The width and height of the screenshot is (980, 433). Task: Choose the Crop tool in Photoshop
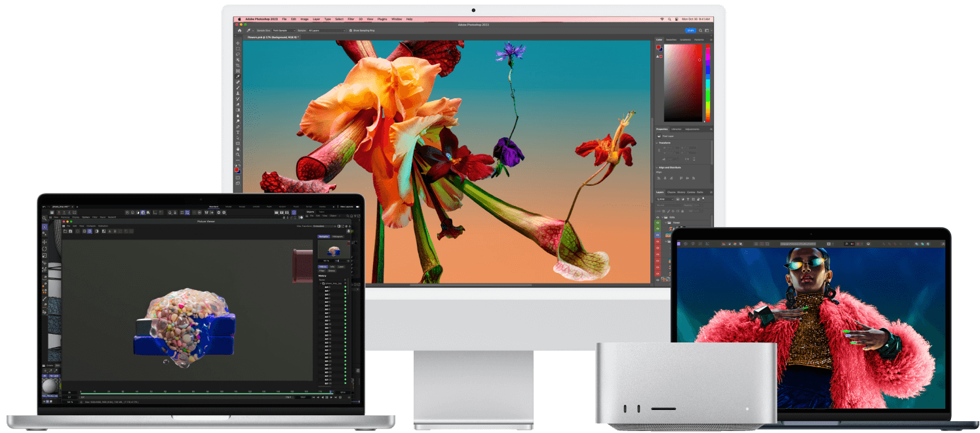tap(238, 66)
